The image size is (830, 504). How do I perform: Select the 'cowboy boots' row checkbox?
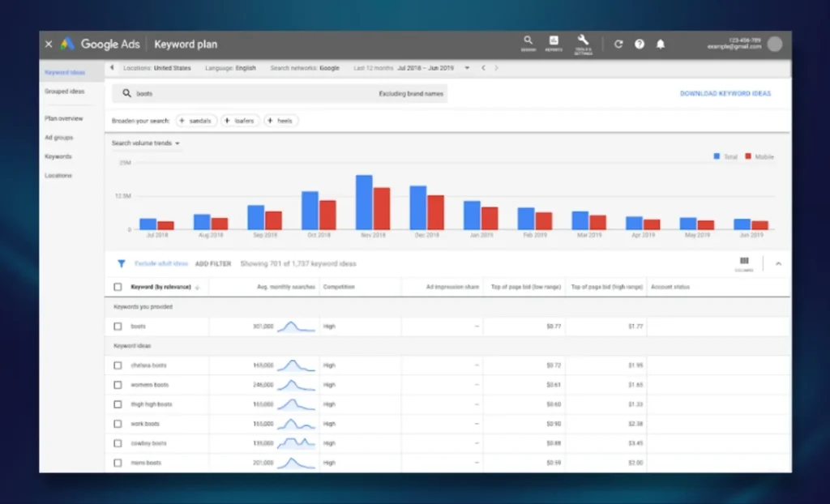click(x=118, y=443)
